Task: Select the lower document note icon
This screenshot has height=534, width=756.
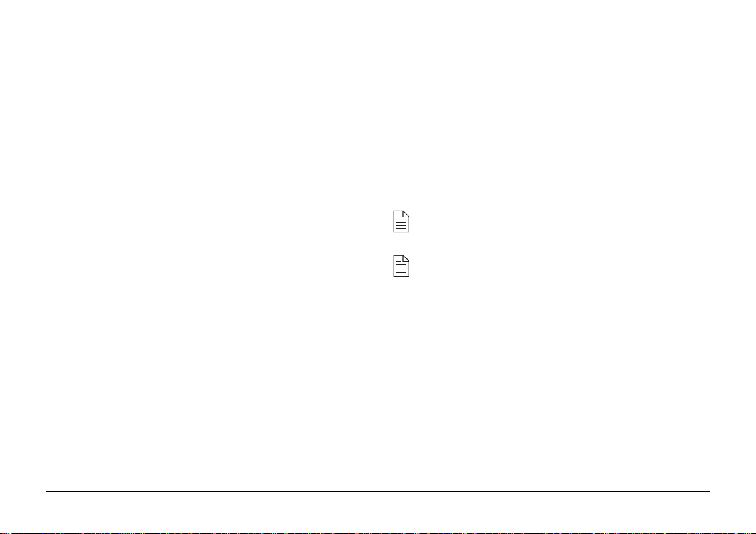Action: pyautogui.click(x=401, y=266)
